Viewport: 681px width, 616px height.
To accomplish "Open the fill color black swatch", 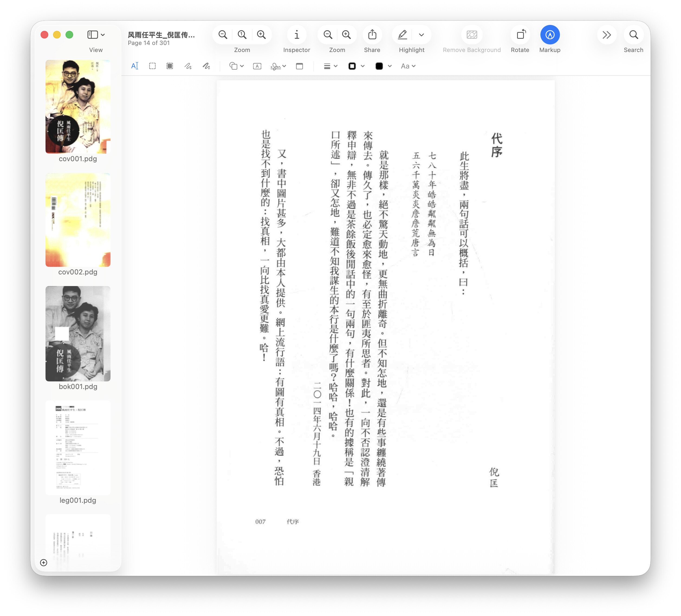I will pos(379,66).
